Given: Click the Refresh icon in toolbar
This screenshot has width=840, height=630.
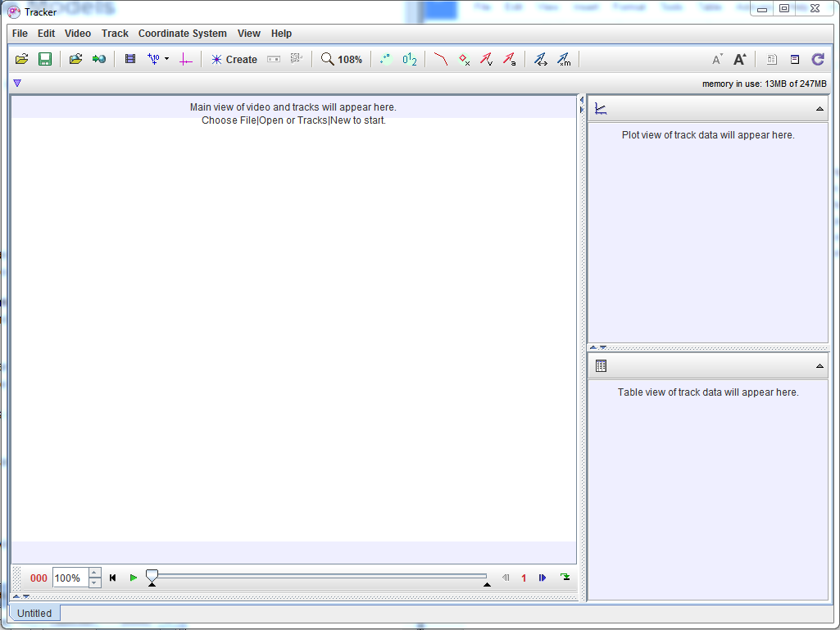Looking at the screenshot, I should click(x=817, y=59).
